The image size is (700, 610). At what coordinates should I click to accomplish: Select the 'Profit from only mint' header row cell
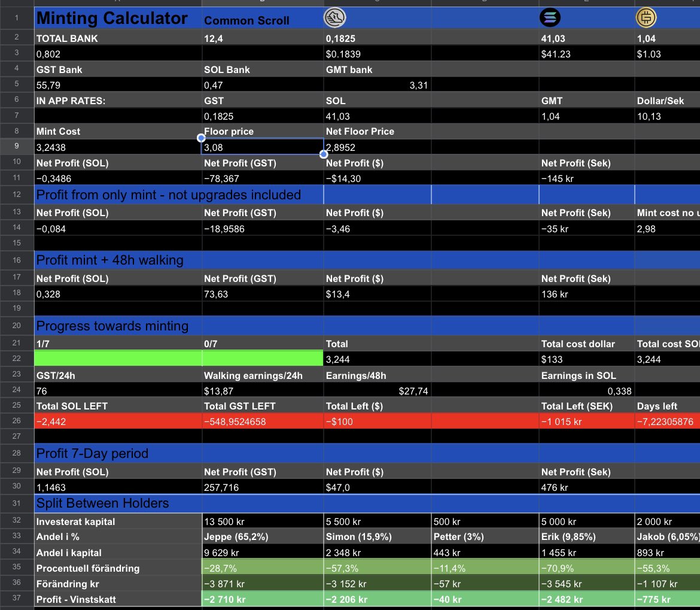(x=179, y=195)
